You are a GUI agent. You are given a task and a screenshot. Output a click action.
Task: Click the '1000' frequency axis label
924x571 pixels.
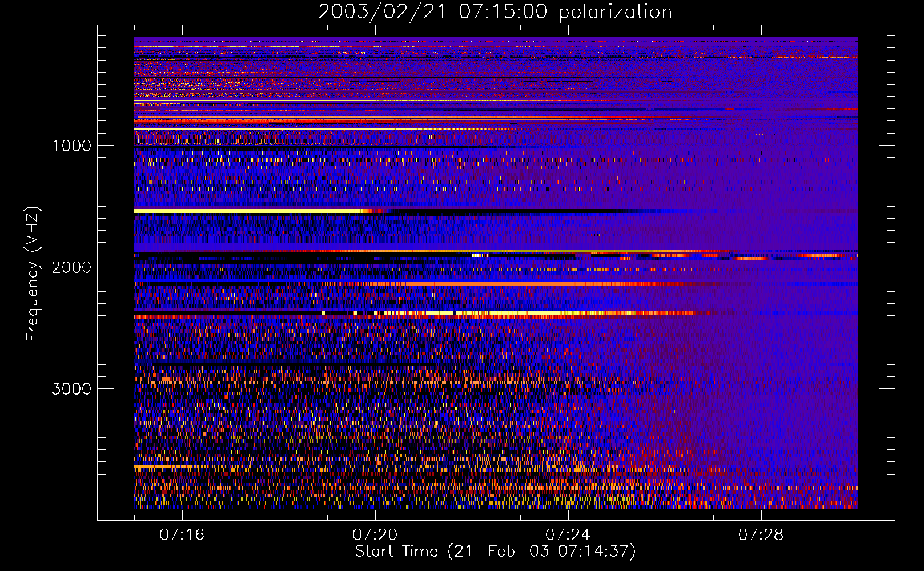click(71, 146)
